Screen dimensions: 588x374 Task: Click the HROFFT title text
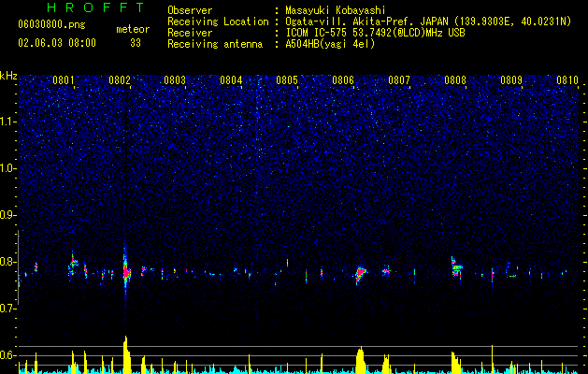[95, 7]
